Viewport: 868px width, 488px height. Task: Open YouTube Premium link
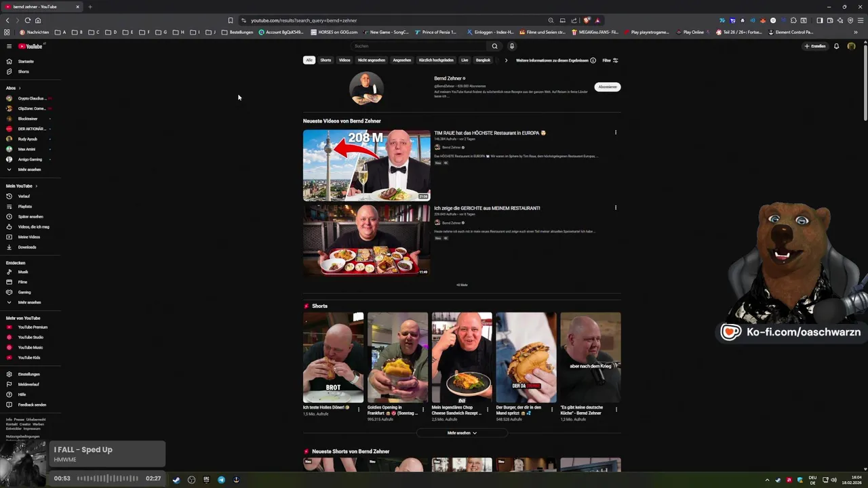click(33, 327)
